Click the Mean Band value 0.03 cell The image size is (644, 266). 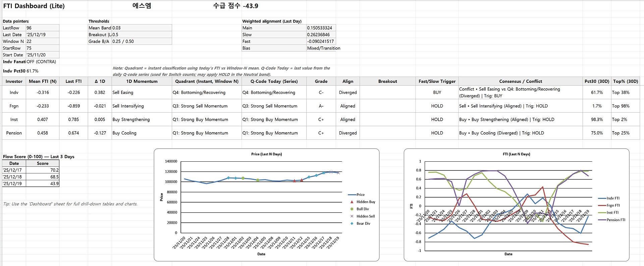click(141, 28)
